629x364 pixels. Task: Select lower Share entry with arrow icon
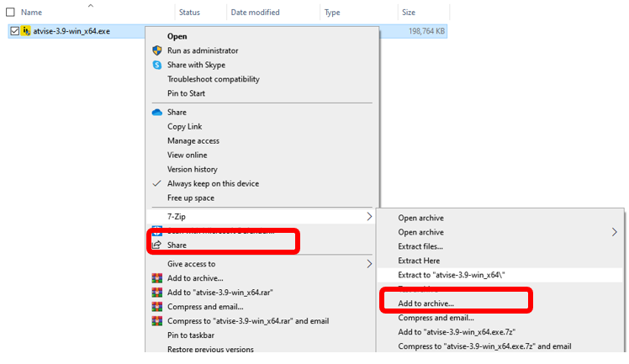tap(177, 245)
